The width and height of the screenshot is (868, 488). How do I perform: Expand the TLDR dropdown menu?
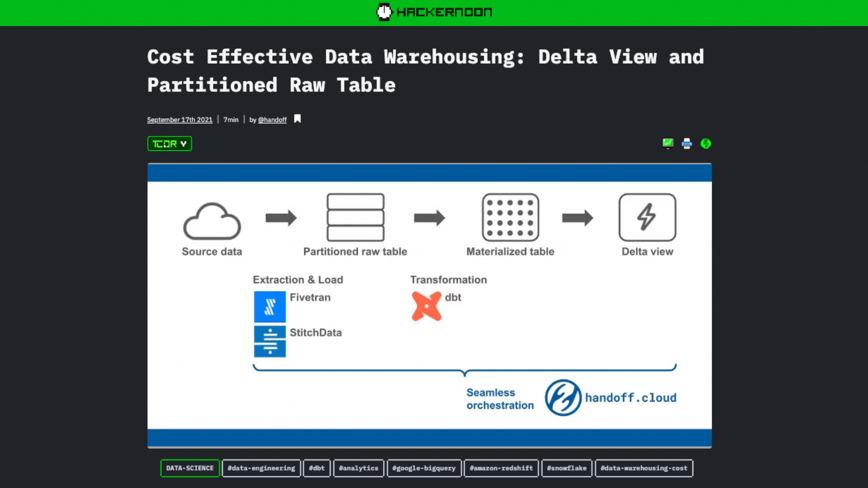point(170,144)
